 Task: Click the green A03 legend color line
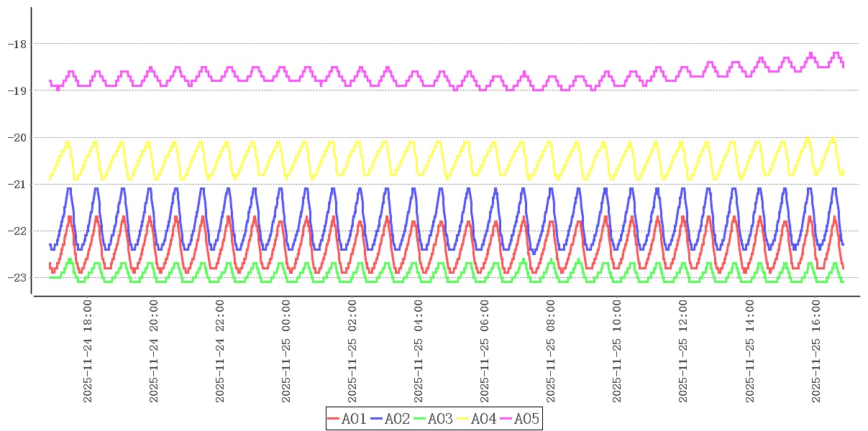pos(419,419)
